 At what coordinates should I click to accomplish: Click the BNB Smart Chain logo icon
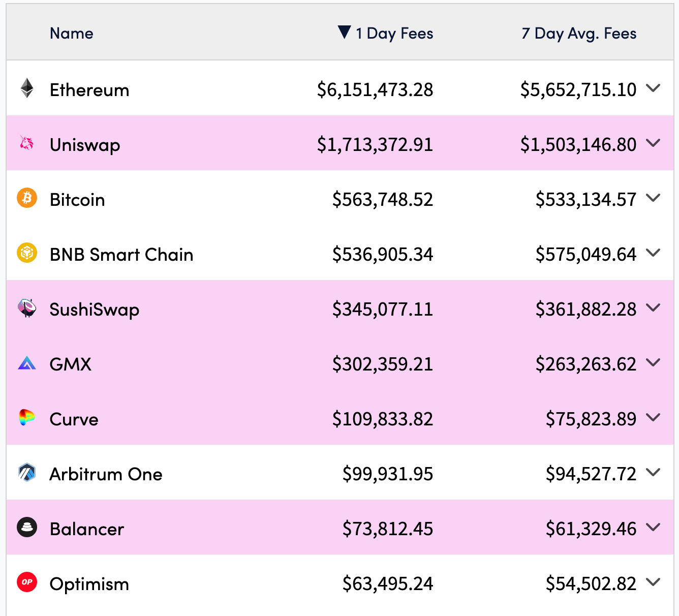click(x=27, y=253)
